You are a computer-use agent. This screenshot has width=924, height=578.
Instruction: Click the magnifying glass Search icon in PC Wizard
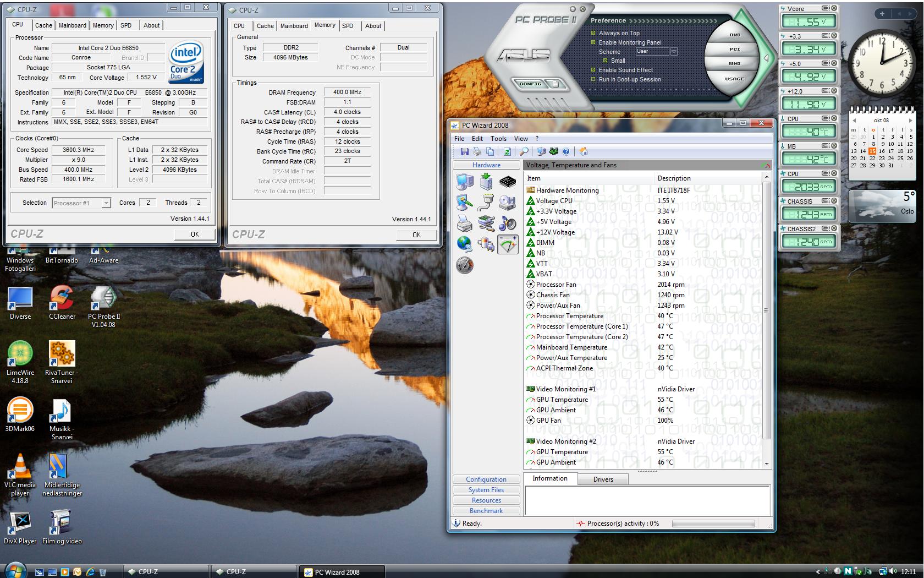(524, 151)
